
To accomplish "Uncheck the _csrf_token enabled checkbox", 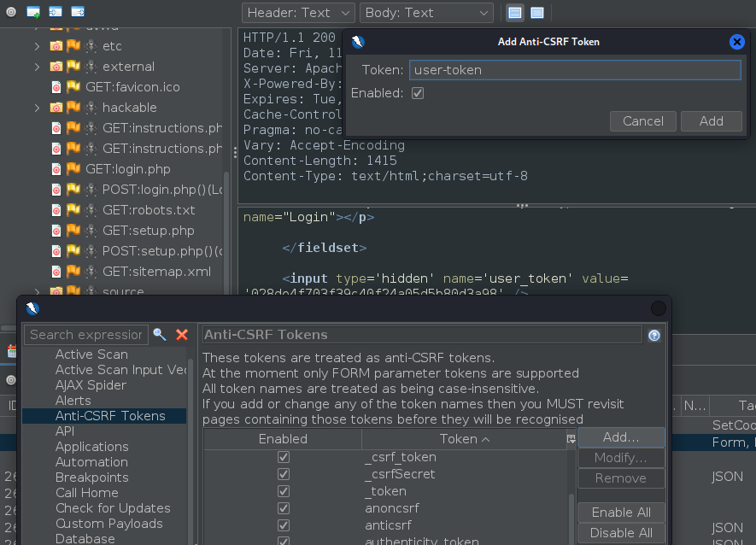I will click(x=284, y=457).
